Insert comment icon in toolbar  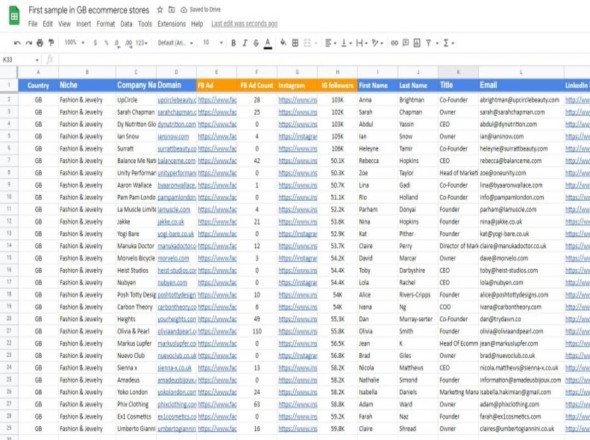pyautogui.click(x=406, y=43)
